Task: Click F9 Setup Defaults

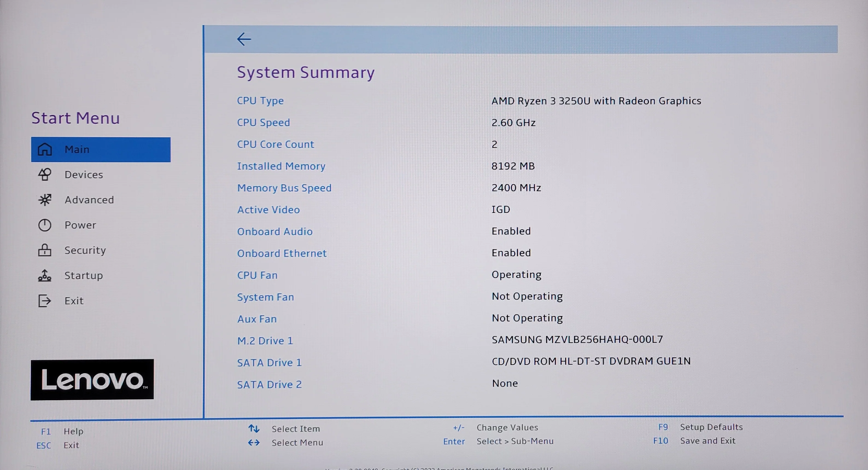Action: click(700, 427)
